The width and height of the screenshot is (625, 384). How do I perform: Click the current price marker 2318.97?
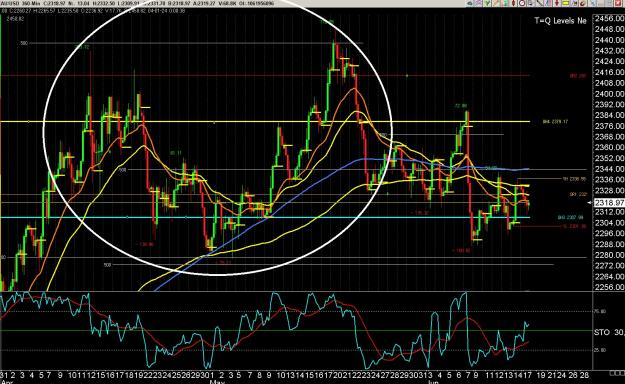click(x=609, y=203)
